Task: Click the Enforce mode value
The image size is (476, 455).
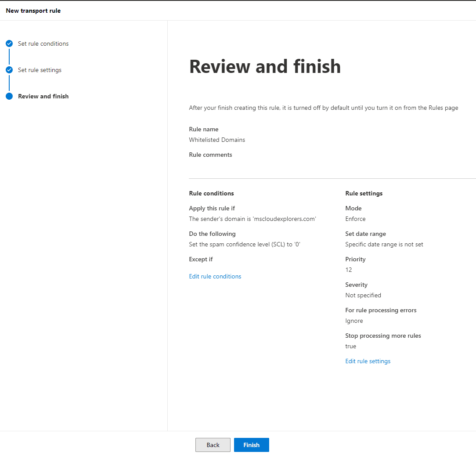Action: (x=355, y=219)
